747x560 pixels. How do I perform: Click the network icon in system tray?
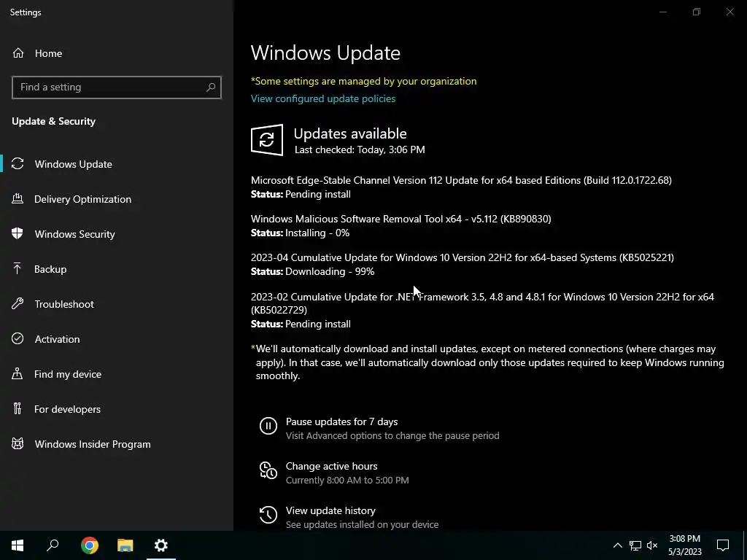pos(635,545)
